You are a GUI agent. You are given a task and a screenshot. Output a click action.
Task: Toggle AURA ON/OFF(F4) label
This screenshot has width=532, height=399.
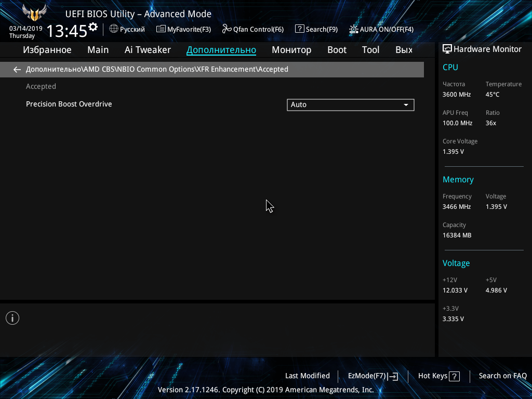click(x=387, y=30)
